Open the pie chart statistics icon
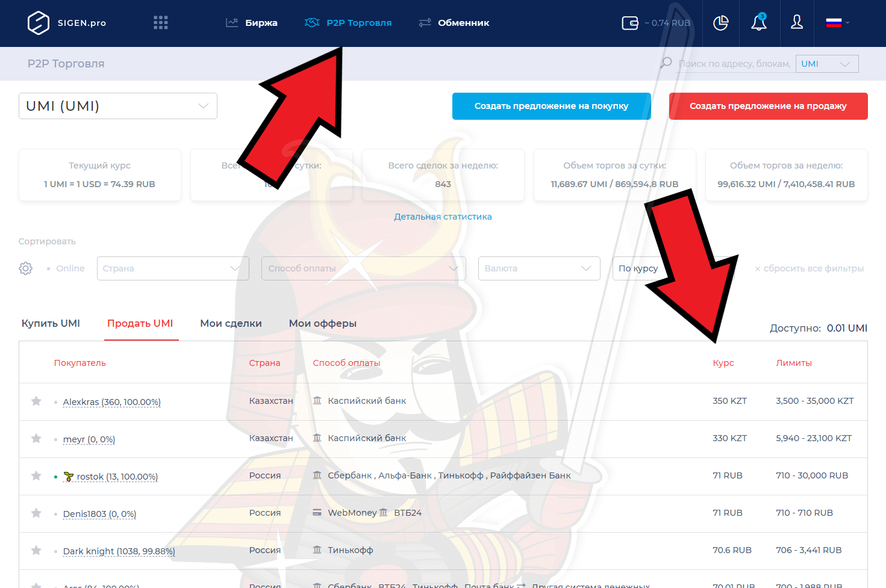The height and width of the screenshot is (588, 886). [721, 23]
